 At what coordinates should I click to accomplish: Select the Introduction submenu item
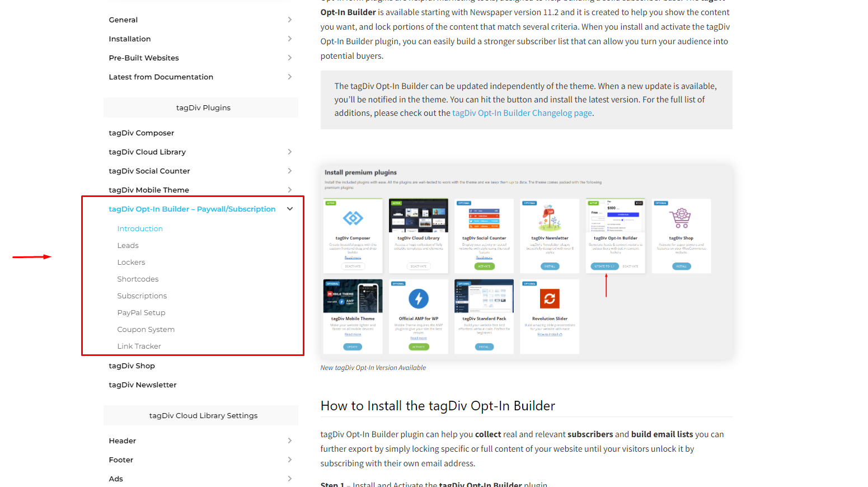pos(140,228)
